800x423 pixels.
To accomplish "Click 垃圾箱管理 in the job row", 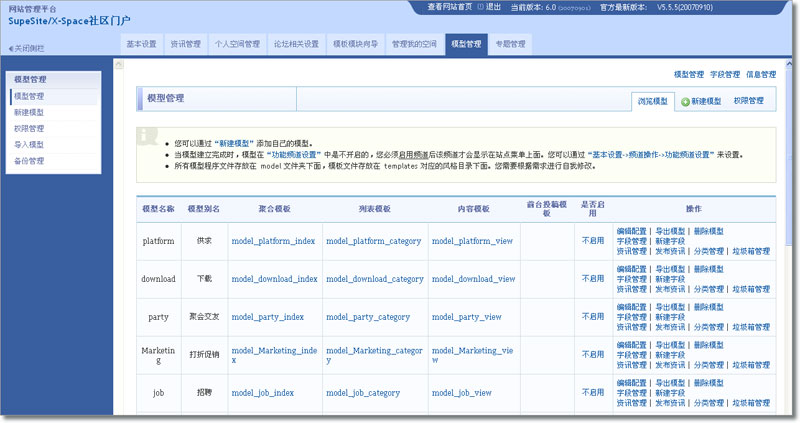I will 751,403.
